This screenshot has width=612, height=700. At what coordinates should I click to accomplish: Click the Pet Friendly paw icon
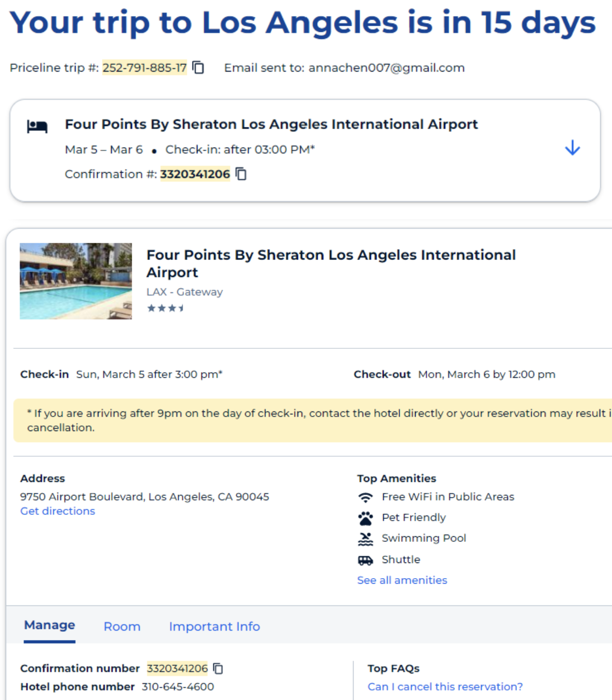point(365,518)
